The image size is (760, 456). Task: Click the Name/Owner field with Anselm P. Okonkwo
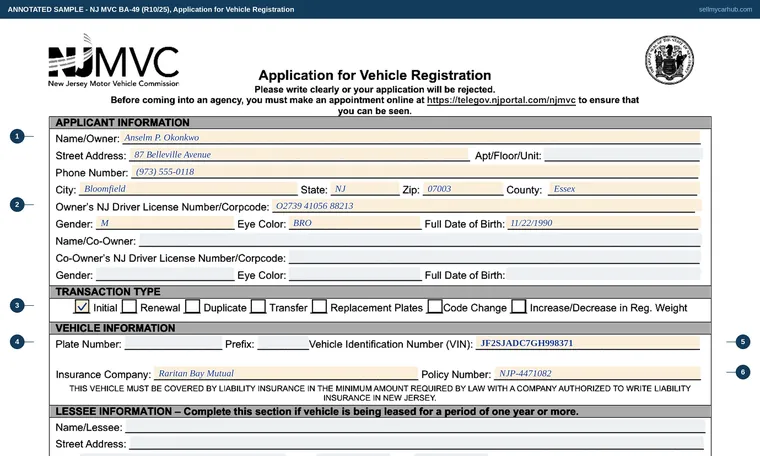point(411,138)
